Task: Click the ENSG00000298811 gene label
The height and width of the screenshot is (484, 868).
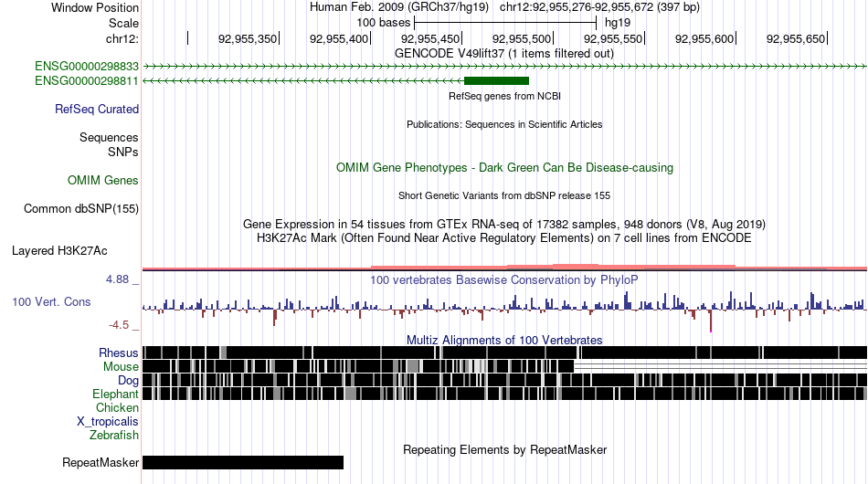Action: tap(87, 80)
